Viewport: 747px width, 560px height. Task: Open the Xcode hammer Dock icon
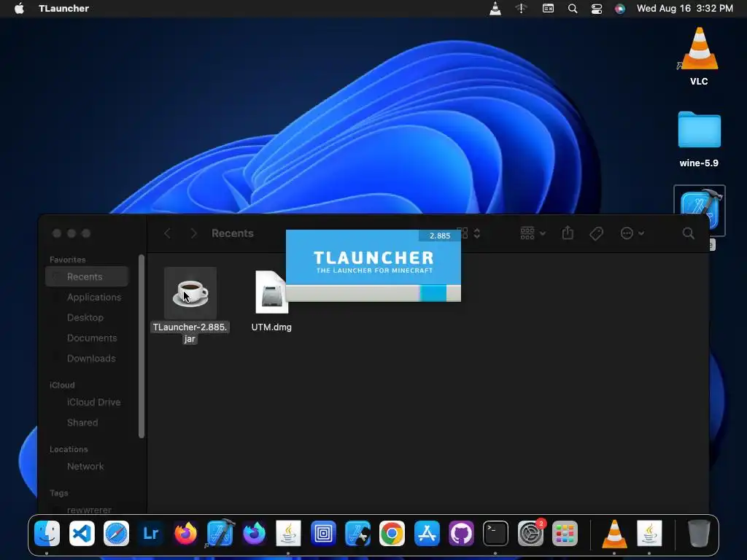(220, 533)
